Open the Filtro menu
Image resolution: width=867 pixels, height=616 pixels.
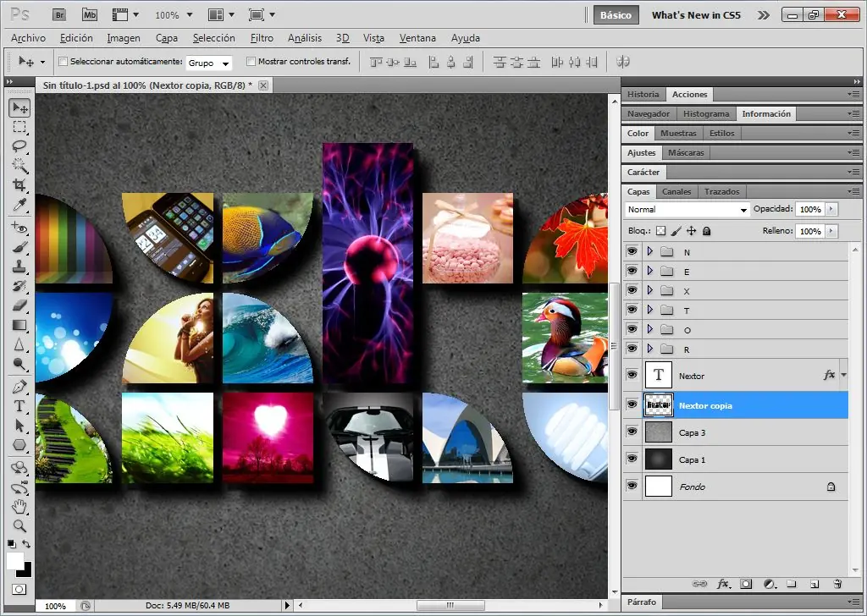262,38
